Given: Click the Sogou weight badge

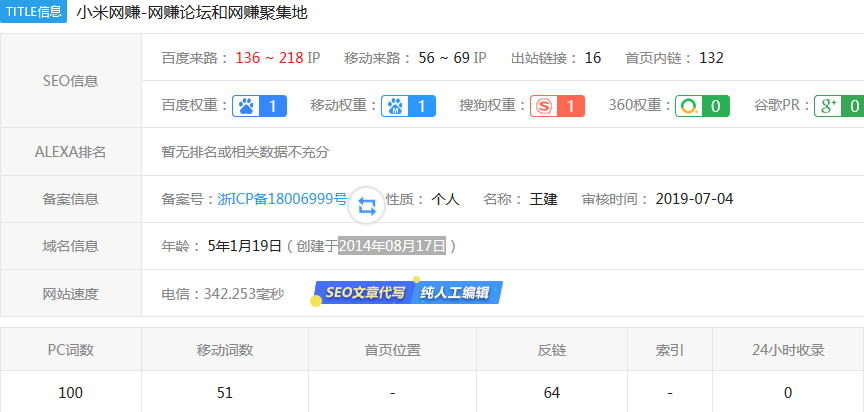Looking at the screenshot, I should (557, 106).
